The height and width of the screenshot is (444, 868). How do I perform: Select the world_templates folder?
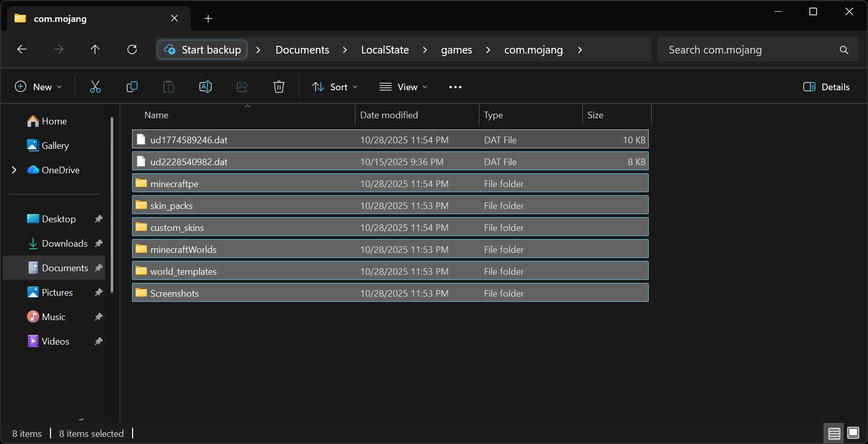pyautogui.click(x=390, y=271)
